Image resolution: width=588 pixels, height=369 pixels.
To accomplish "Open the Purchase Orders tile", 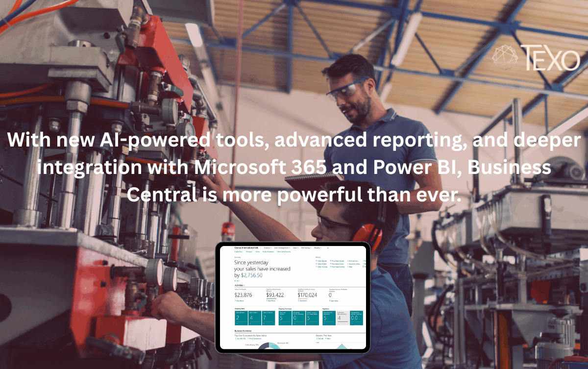I will pos(284,318).
